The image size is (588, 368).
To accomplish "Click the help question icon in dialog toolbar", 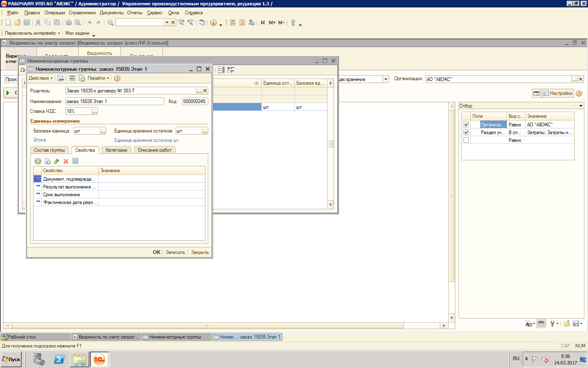I will pyautogui.click(x=117, y=78).
